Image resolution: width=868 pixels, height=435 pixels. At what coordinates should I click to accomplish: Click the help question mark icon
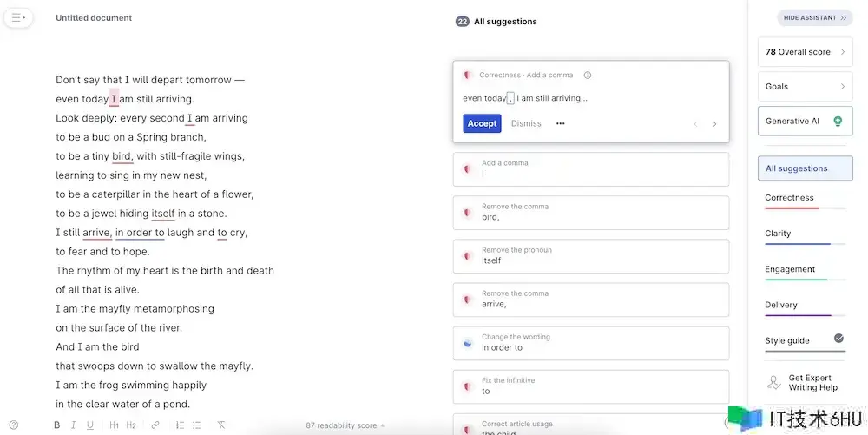pyautogui.click(x=13, y=425)
